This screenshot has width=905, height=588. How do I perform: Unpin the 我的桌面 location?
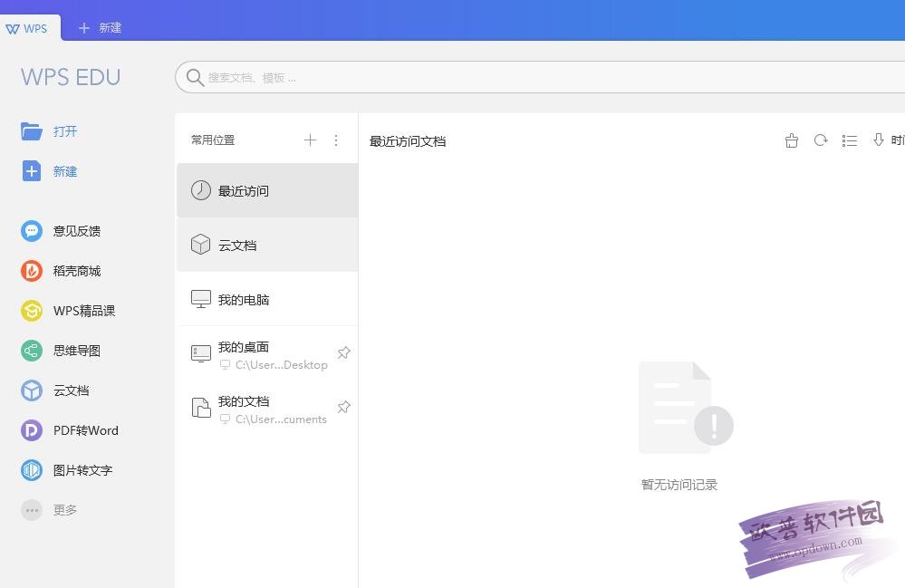(343, 352)
